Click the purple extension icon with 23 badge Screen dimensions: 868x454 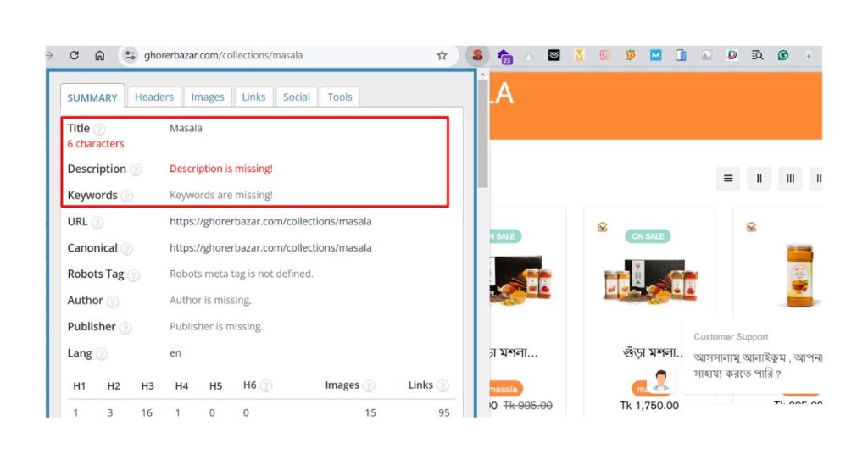point(504,56)
